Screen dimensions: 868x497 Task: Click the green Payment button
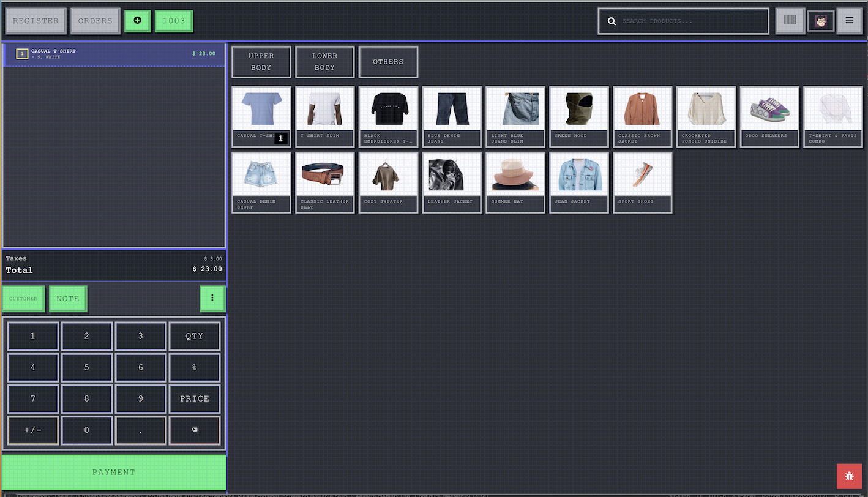114,472
